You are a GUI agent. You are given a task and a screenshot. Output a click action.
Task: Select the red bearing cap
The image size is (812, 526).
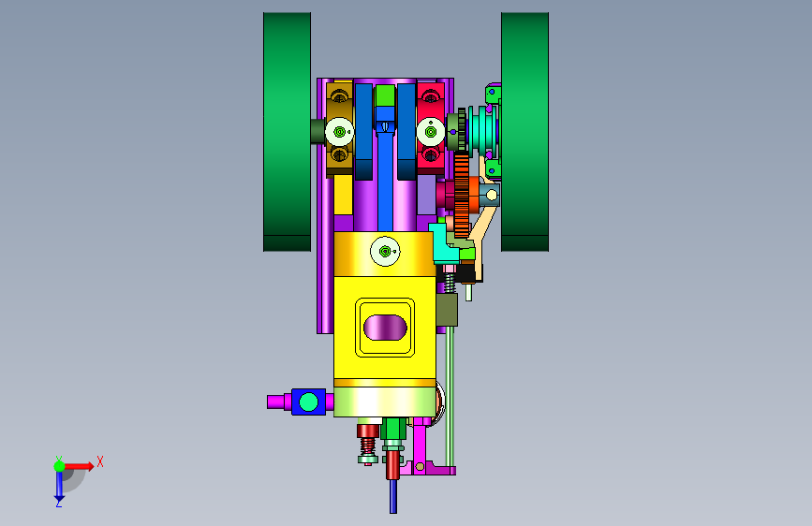[x=431, y=128]
